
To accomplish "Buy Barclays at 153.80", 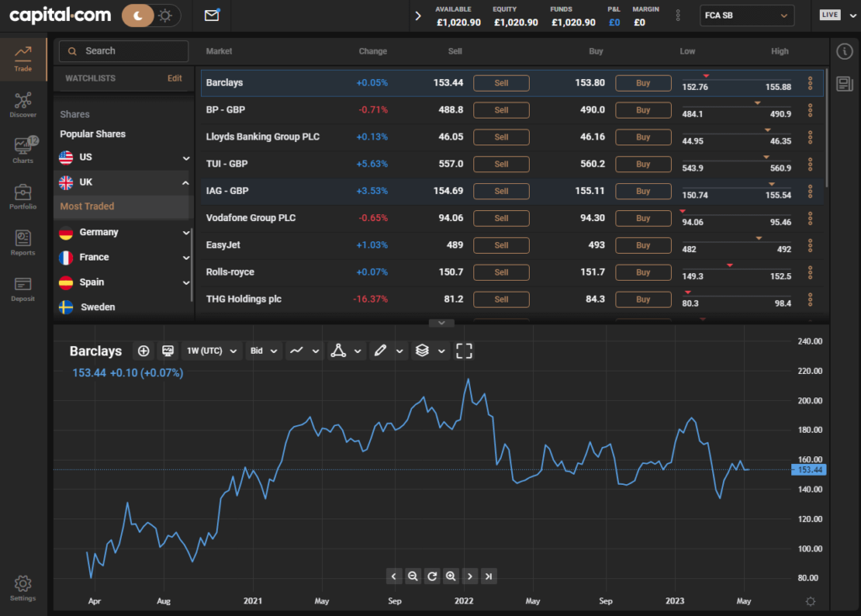I will point(643,83).
